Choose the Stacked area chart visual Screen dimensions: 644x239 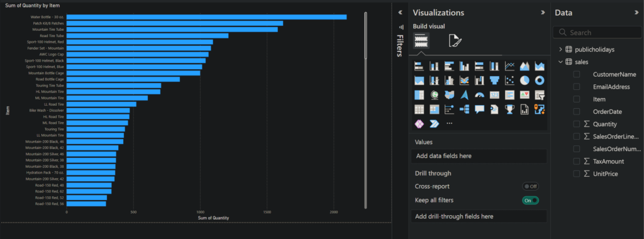[x=540, y=66]
